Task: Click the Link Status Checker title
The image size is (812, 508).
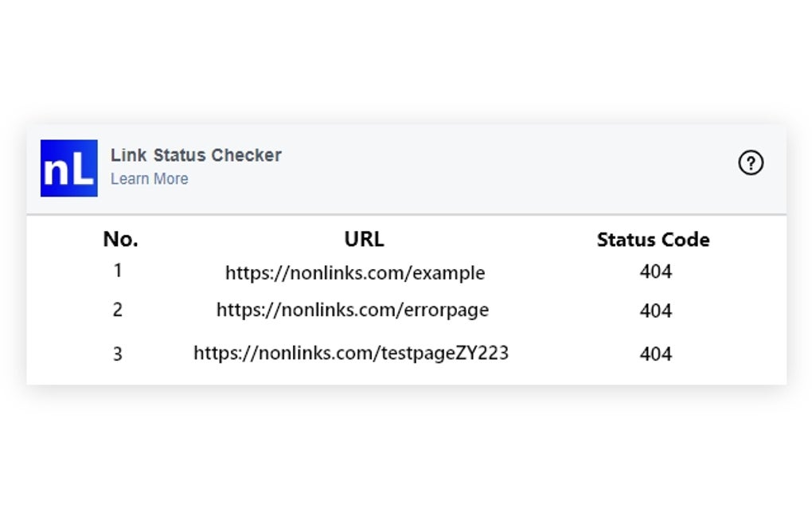Action: coord(197,155)
